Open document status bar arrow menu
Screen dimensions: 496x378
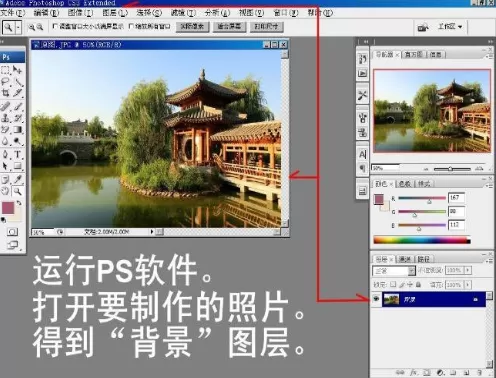click(x=152, y=231)
